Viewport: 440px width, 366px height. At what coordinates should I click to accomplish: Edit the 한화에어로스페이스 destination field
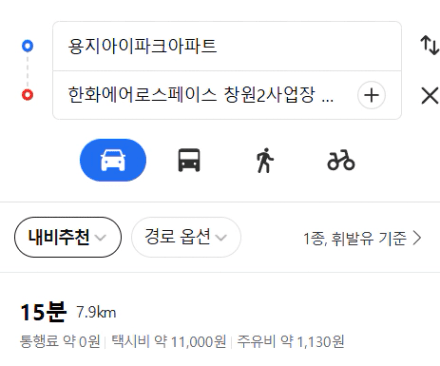tap(203, 95)
